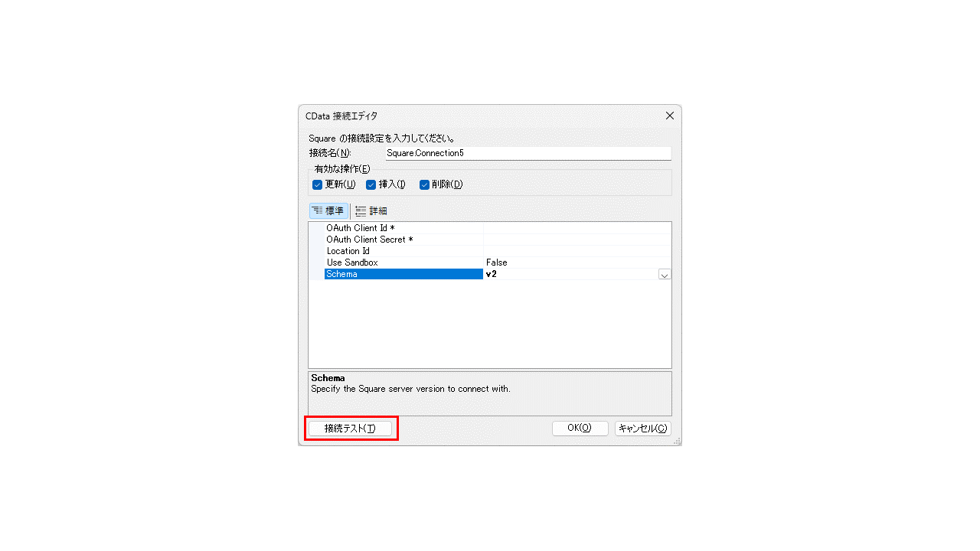Toggle the 挿入(I) checkbox
Viewport: 980px width, 551px height.
[371, 184]
